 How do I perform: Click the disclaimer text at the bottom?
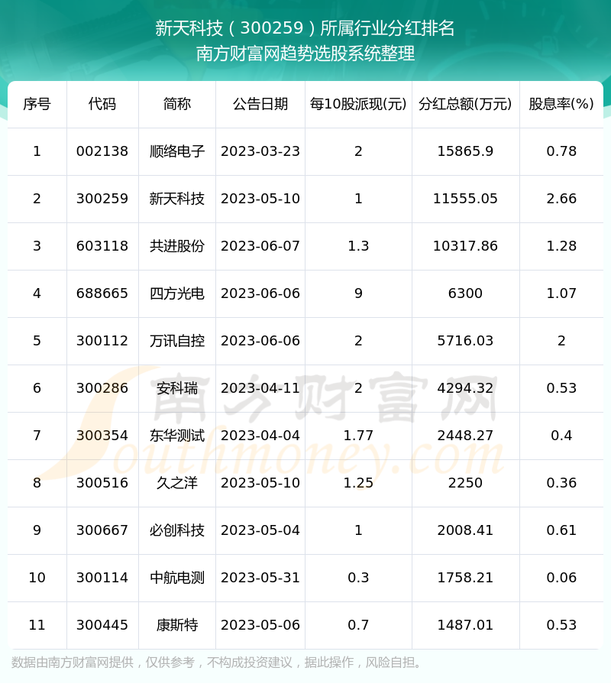216,662
